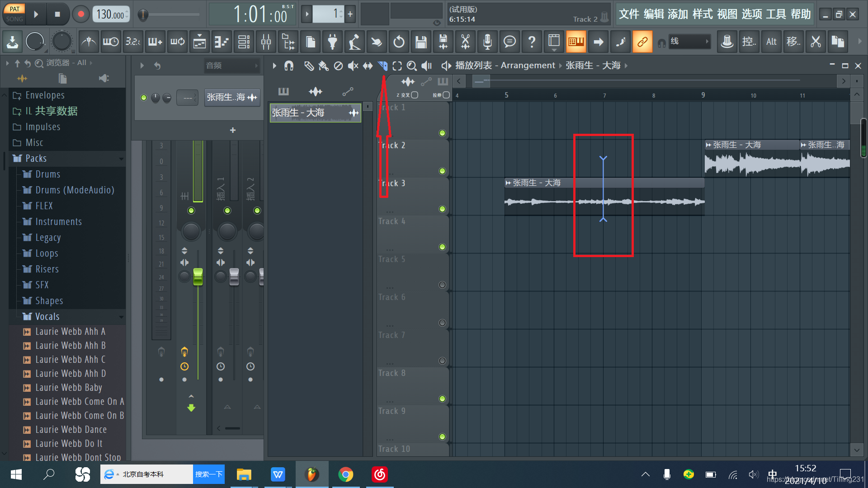This screenshot has height=488, width=868.
Task: Enable Track 5 mute light
Action: coord(442,285)
